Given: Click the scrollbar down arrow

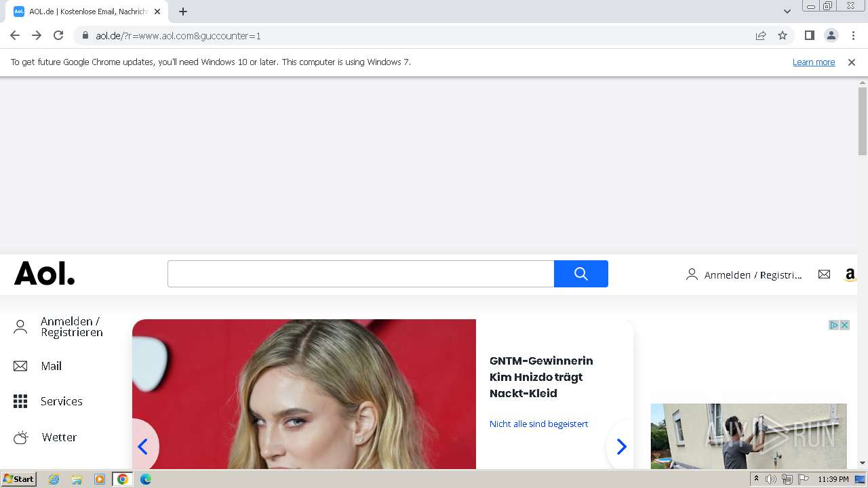Looking at the screenshot, I should tap(863, 463).
